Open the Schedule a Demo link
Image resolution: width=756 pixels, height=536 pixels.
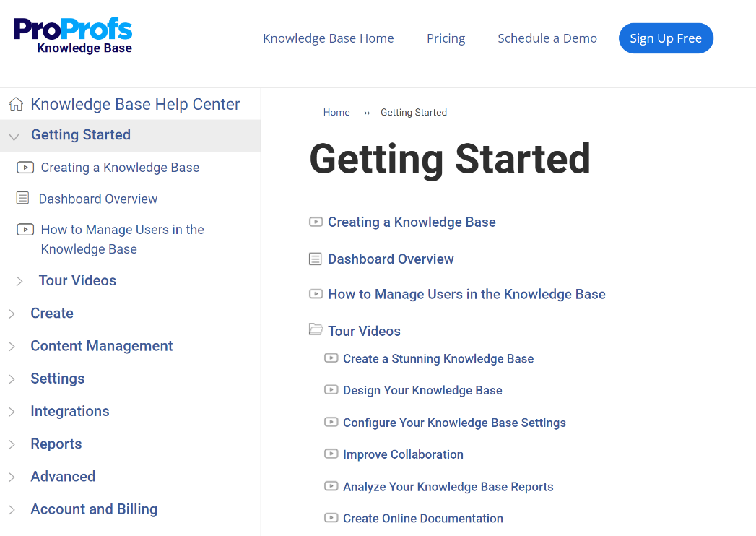(547, 38)
